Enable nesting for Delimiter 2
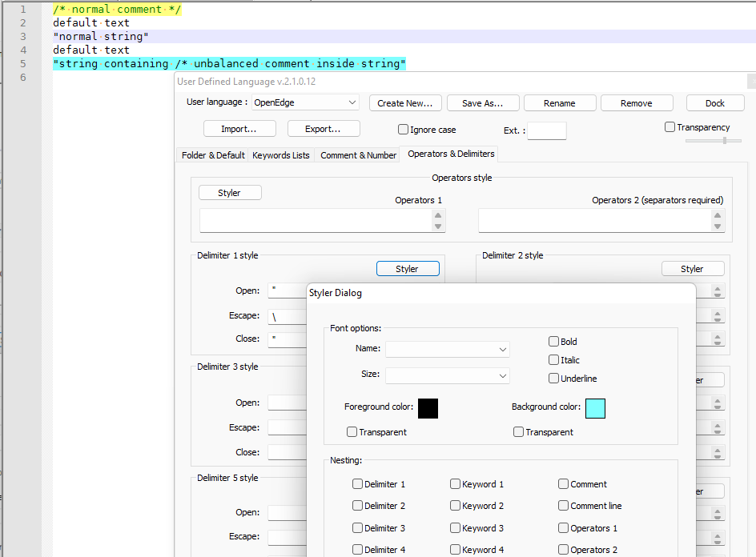756x557 pixels. [x=357, y=506]
